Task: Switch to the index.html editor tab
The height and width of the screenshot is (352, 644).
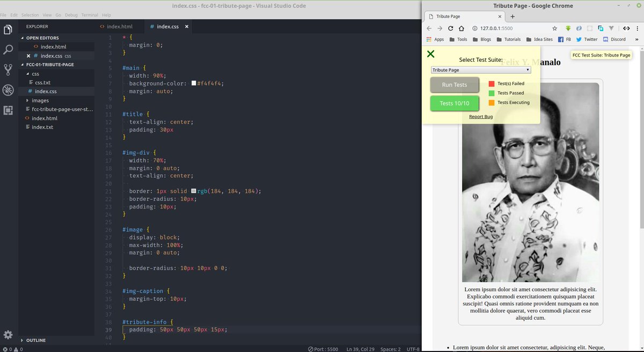Action: tap(119, 26)
